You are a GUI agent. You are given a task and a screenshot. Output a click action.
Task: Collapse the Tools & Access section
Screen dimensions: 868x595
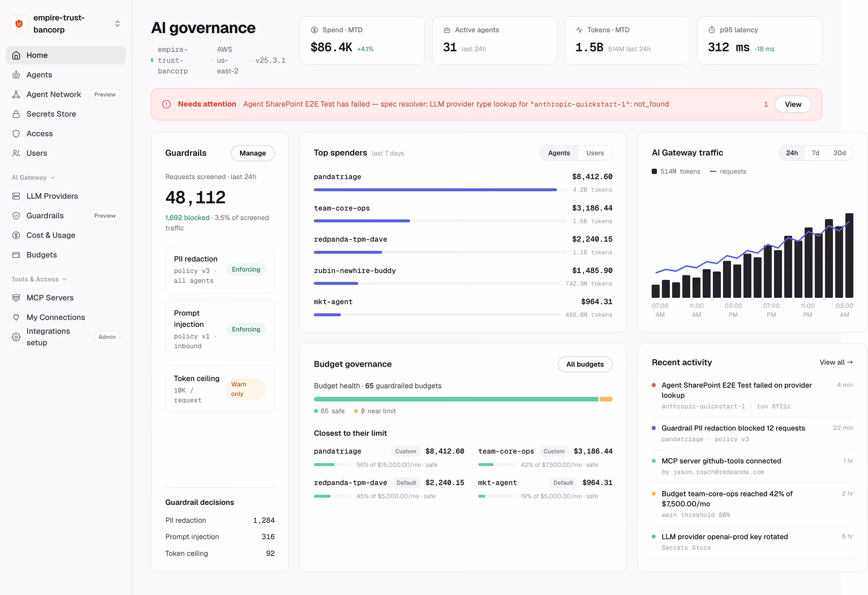(x=39, y=279)
